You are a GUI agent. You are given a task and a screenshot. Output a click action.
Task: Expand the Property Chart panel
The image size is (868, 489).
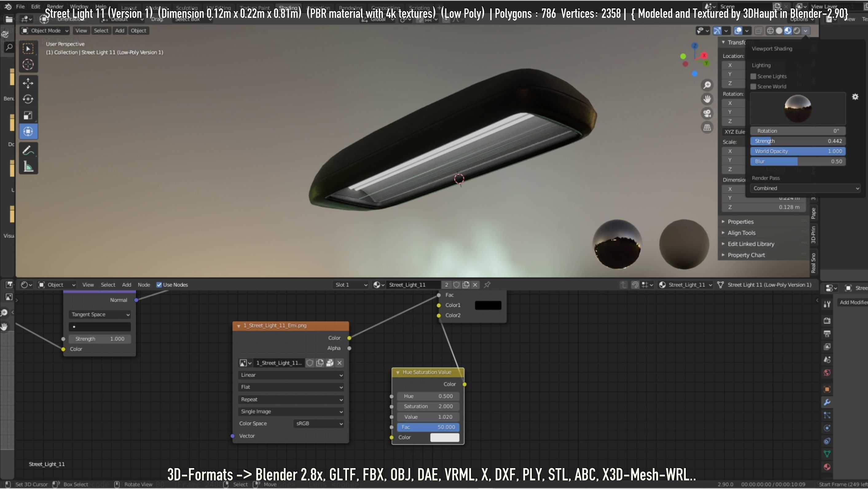click(x=746, y=255)
